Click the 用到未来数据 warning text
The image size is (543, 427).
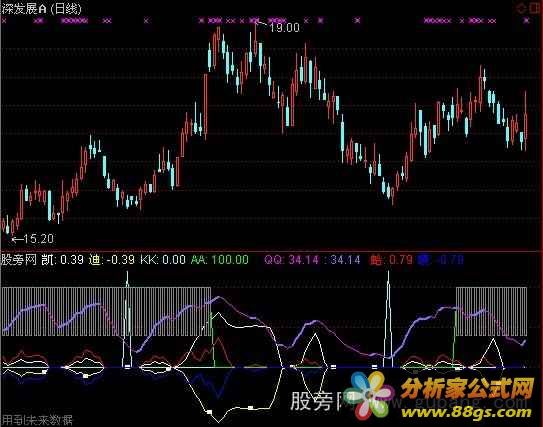(x=37, y=420)
